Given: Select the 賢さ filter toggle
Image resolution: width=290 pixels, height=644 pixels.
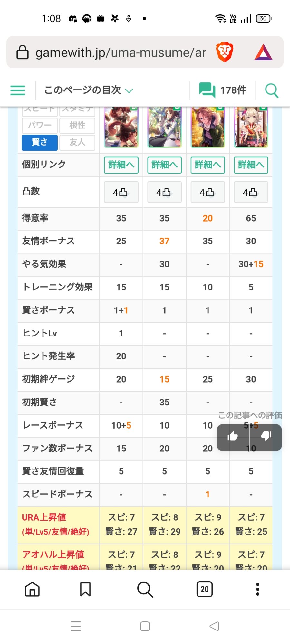Looking at the screenshot, I should pos(40,142).
